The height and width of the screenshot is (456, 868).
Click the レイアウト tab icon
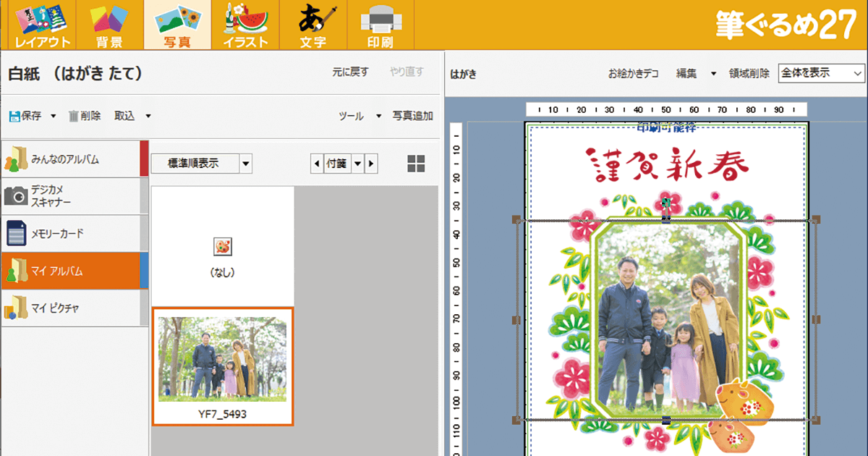[41, 18]
